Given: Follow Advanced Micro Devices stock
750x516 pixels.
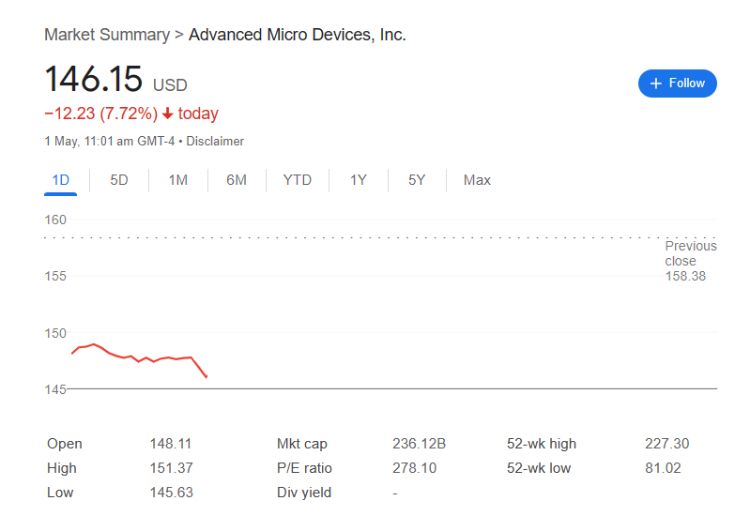Looking at the screenshot, I should pyautogui.click(x=677, y=84).
